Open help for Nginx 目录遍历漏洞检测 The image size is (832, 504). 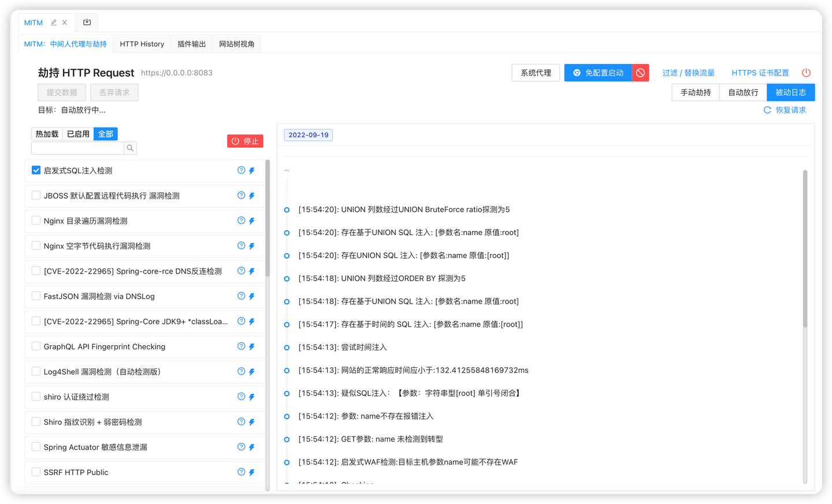tap(242, 221)
